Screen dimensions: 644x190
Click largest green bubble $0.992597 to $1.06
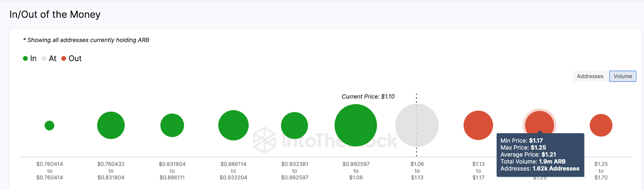[356, 125]
